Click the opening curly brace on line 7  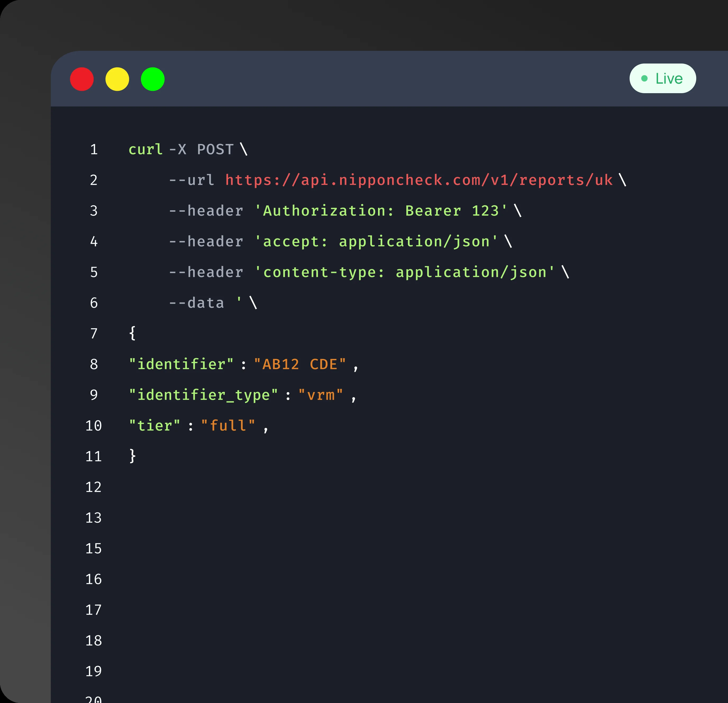pos(132,333)
